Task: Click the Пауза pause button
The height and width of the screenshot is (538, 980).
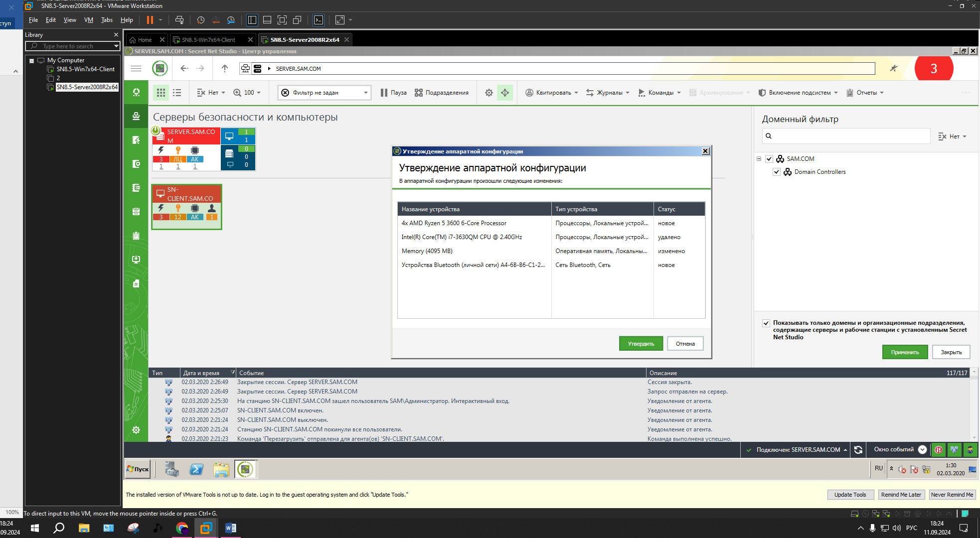Action: point(393,93)
